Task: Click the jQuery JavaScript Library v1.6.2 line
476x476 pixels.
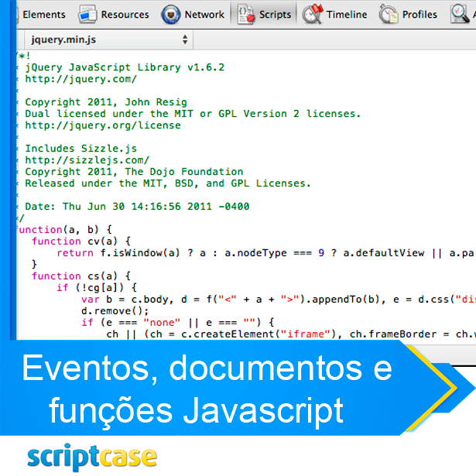Action: (125, 67)
